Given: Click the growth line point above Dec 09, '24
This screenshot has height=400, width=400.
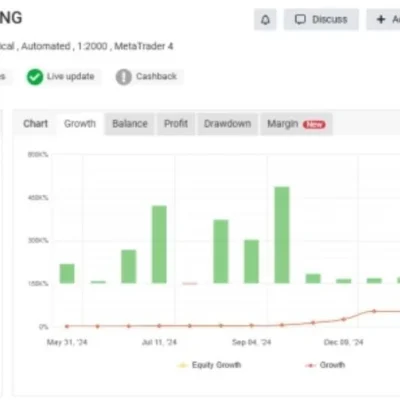Looking at the screenshot, I should 344,319.
